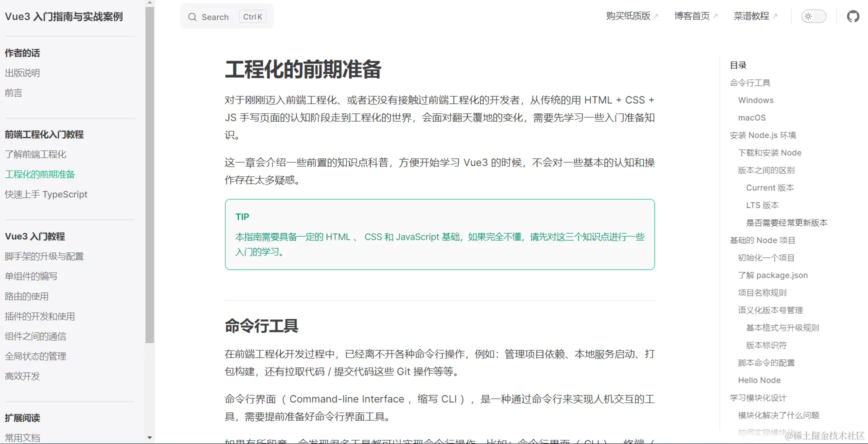Click the external-link arrow beside 博客首页
Screen dimensions: 868x444
pyautogui.click(x=715, y=16)
